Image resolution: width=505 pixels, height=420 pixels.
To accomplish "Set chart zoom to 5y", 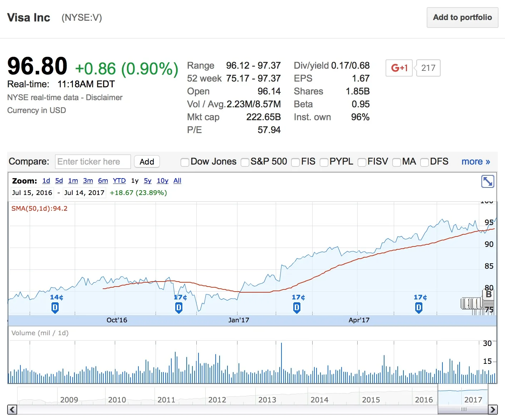I will pyautogui.click(x=148, y=181).
